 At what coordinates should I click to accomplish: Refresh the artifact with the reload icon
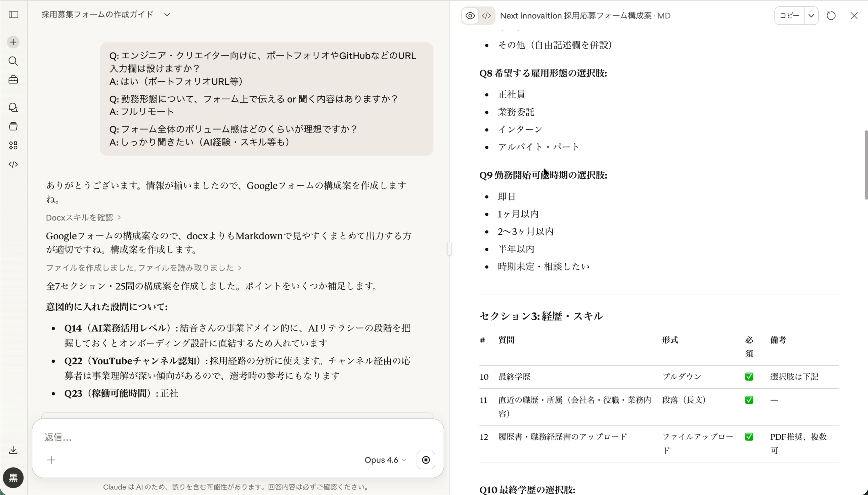pyautogui.click(x=831, y=15)
